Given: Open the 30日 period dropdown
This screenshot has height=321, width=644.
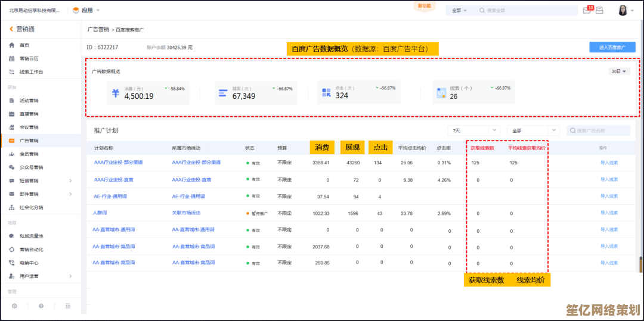Looking at the screenshot, I should 619,71.
